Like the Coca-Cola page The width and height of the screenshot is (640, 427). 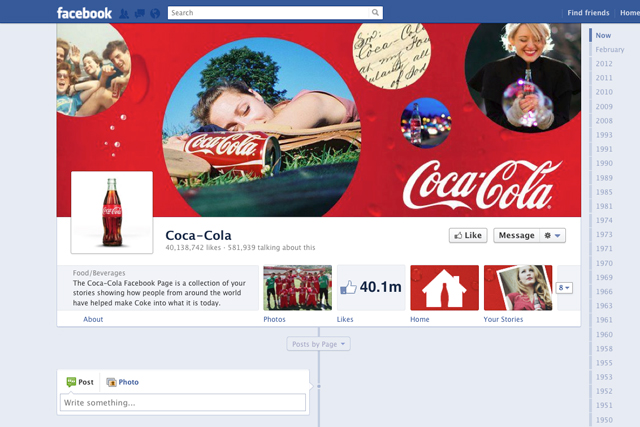coord(468,236)
